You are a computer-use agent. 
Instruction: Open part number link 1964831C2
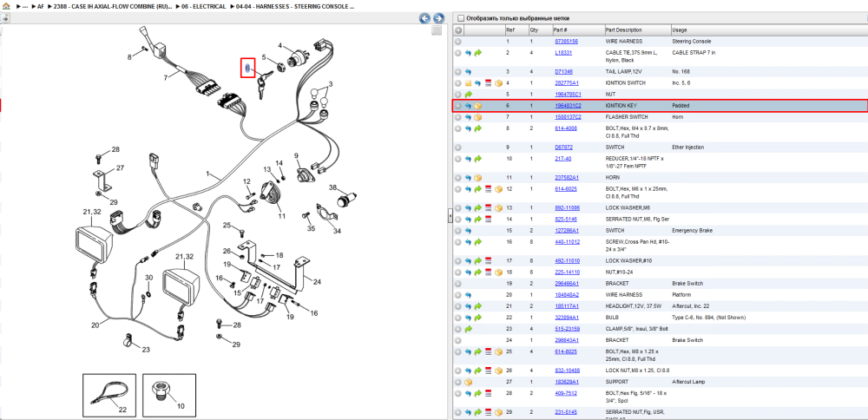(x=568, y=106)
